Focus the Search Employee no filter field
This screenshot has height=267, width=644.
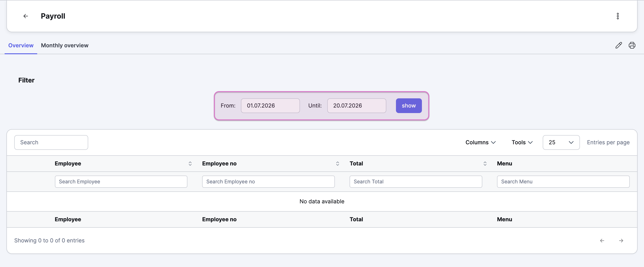pos(268,182)
